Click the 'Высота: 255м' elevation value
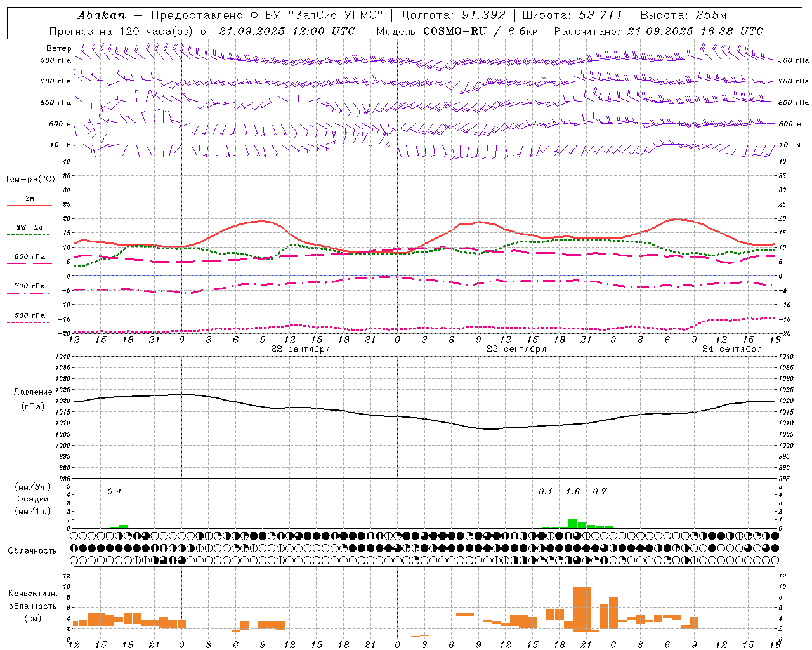812x650 pixels. (x=683, y=15)
